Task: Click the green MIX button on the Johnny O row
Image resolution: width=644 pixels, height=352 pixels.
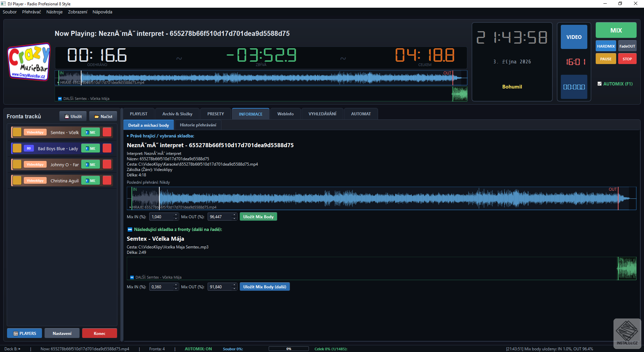Action: tap(91, 164)
